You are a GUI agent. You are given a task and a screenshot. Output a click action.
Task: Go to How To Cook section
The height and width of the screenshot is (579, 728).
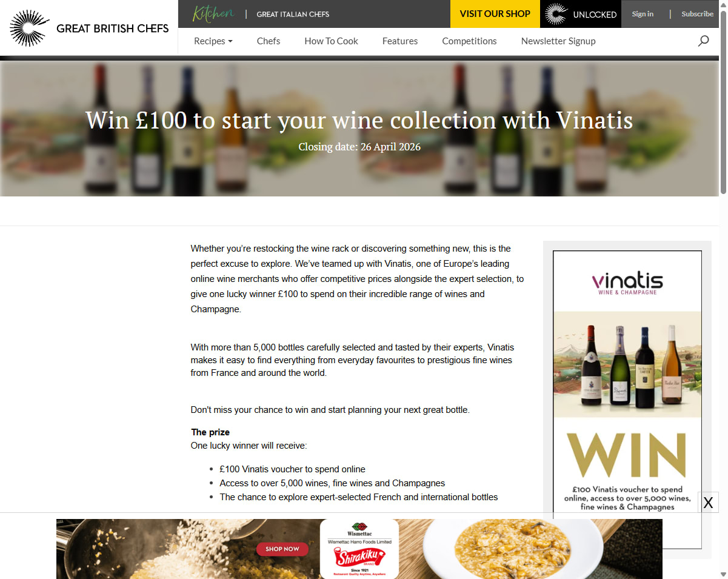(331, 41)
